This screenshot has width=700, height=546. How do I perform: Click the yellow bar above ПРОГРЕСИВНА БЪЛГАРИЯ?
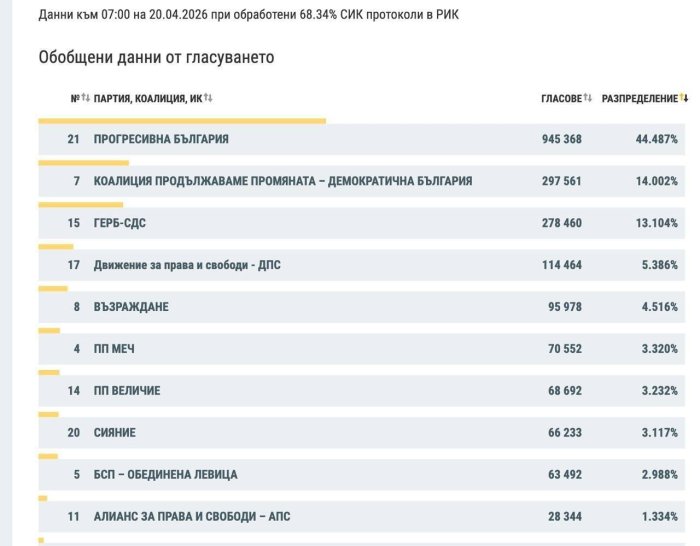(x=182, y=121)
